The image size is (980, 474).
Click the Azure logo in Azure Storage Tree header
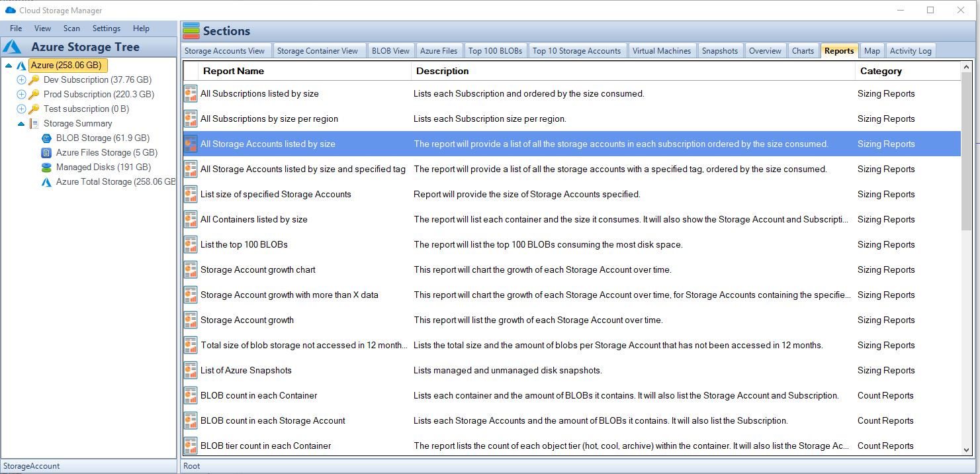(13, 47)
